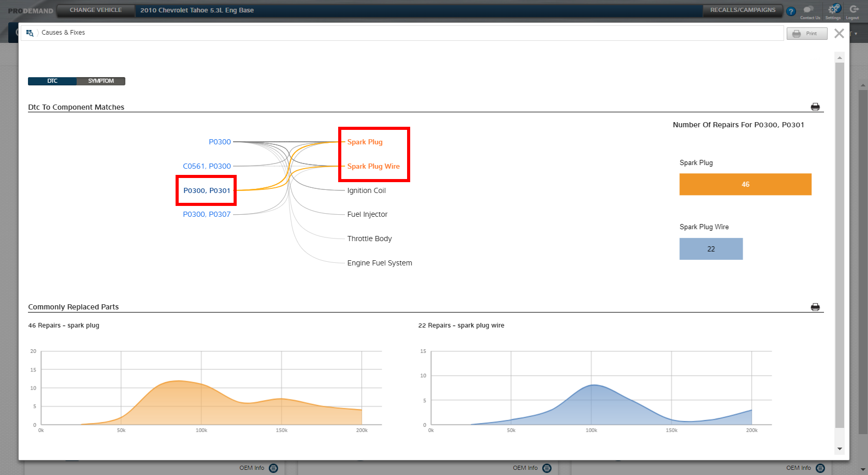Select the C0561, P0300 code link
The image size is (868, 475).
pos(207,166)
